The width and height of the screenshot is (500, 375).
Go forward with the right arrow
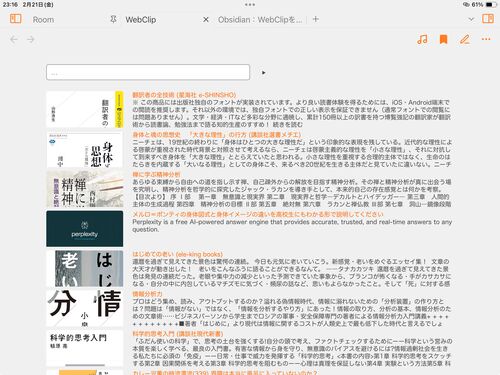[x=31, y=39]
